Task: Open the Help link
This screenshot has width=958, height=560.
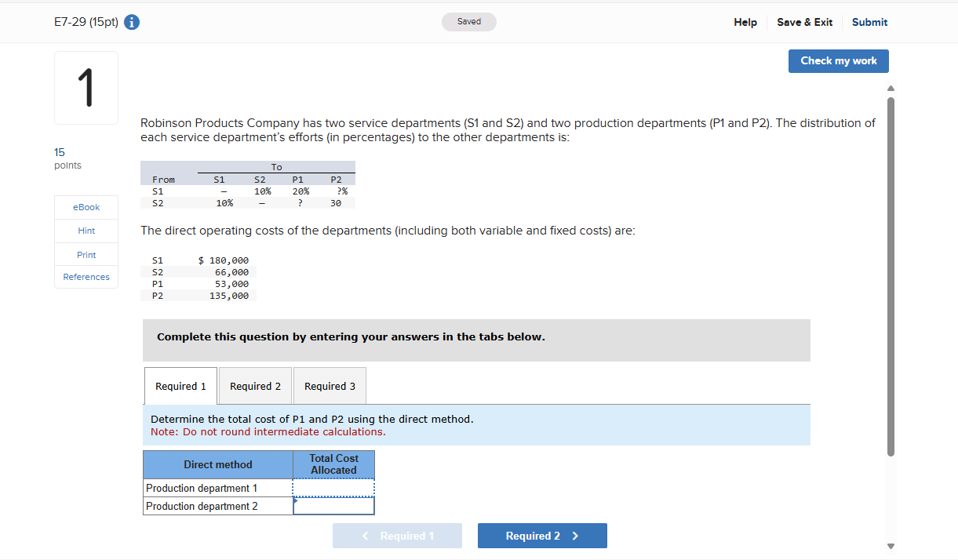Action: coord(745,22)
